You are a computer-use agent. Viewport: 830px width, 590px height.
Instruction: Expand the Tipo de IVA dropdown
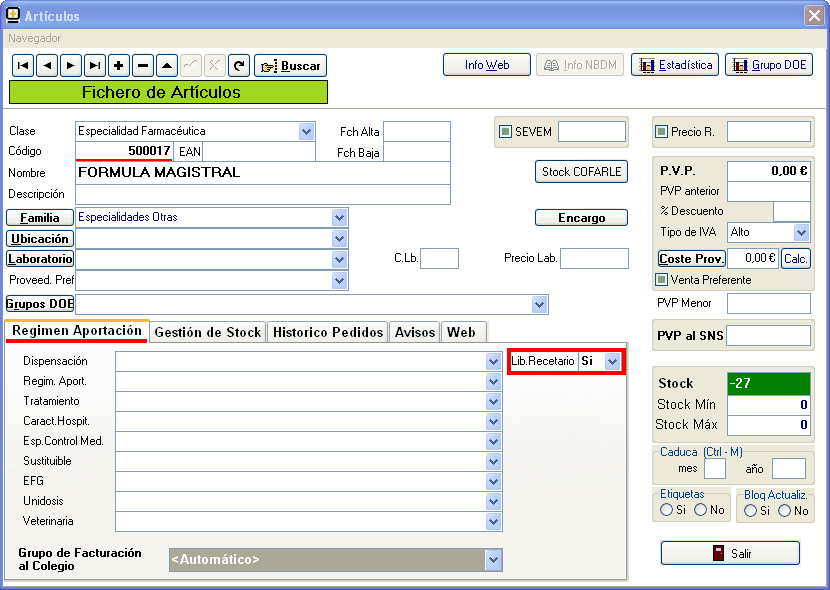tap(801, 232)
